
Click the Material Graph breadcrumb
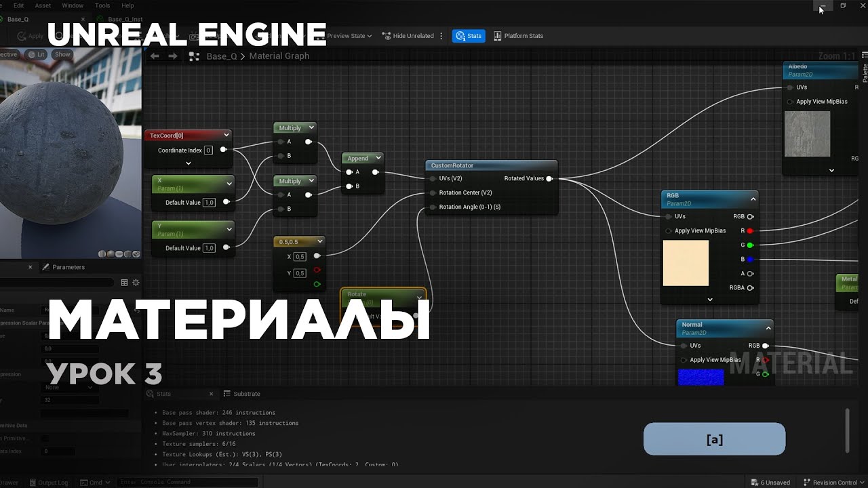[x=279, y=56]
